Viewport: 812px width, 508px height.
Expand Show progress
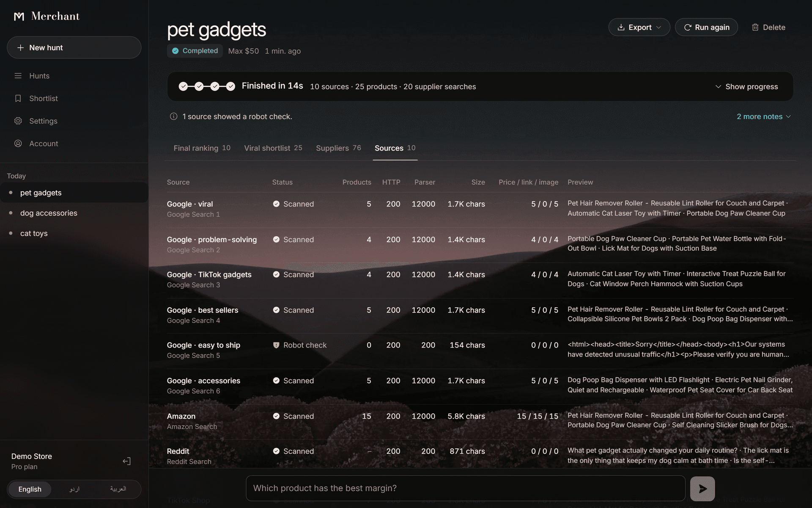coord(747,86)
